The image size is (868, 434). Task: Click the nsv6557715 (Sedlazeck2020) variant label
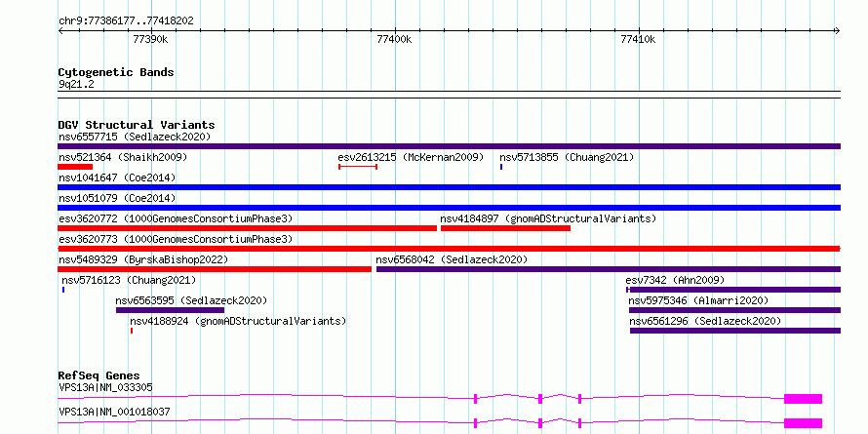click(135, 137)
